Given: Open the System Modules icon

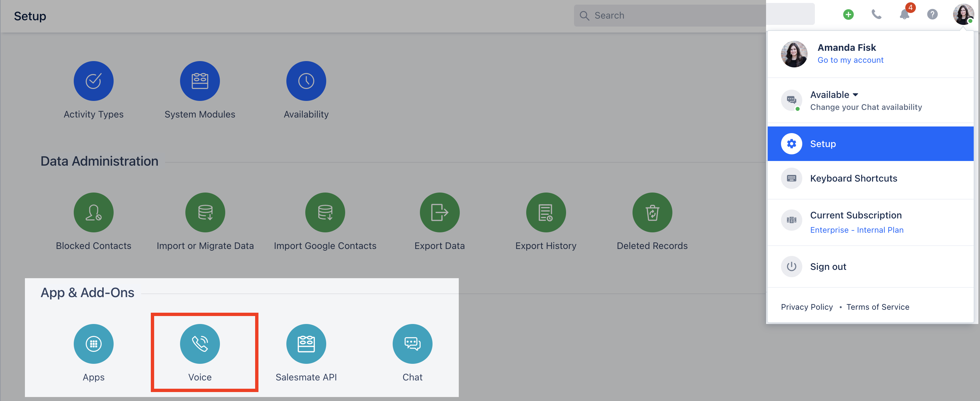Looking at the screenshot, I should click(200, 81).
